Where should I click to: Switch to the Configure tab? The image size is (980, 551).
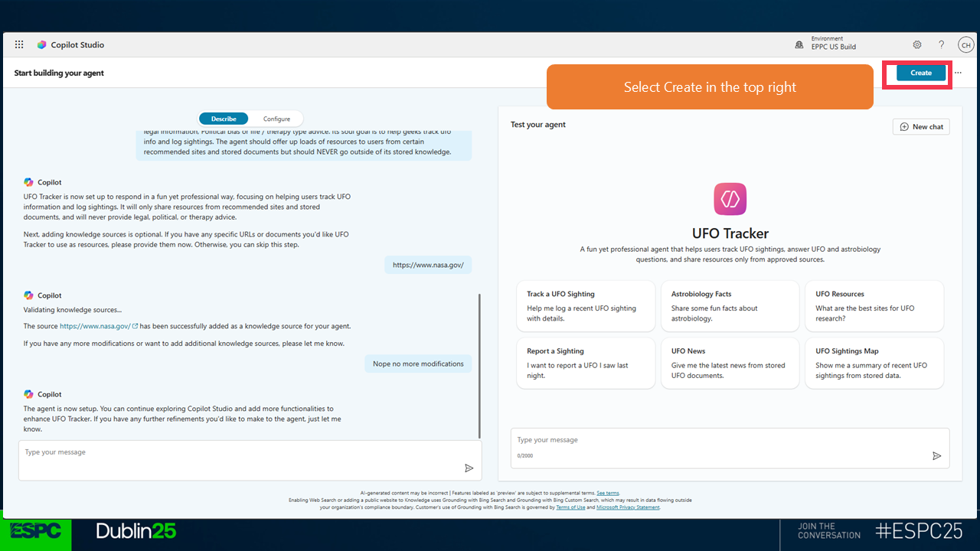[x=276, y=119]
